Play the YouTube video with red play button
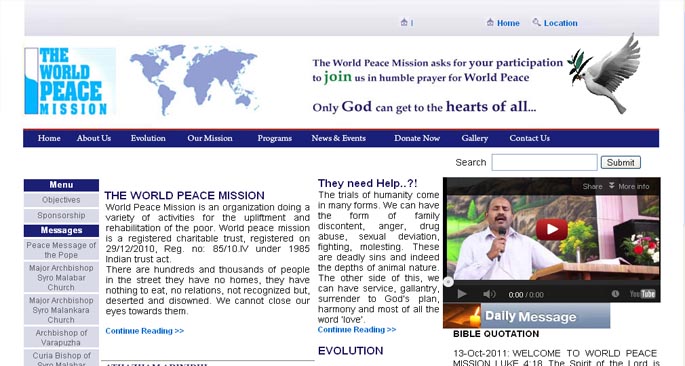The image size is (685, 366). tap(552, 229)
